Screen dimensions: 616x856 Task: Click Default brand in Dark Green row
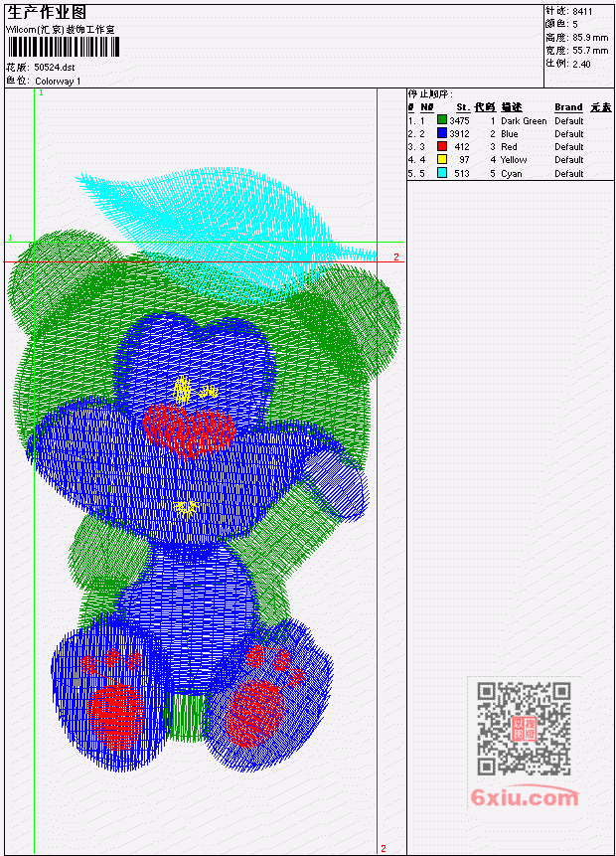pos(569,121)
